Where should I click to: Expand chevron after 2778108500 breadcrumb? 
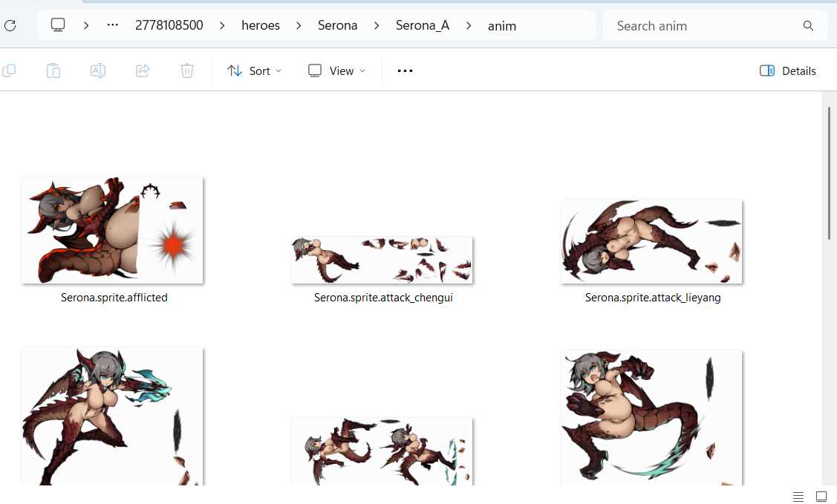click(222, 25)
